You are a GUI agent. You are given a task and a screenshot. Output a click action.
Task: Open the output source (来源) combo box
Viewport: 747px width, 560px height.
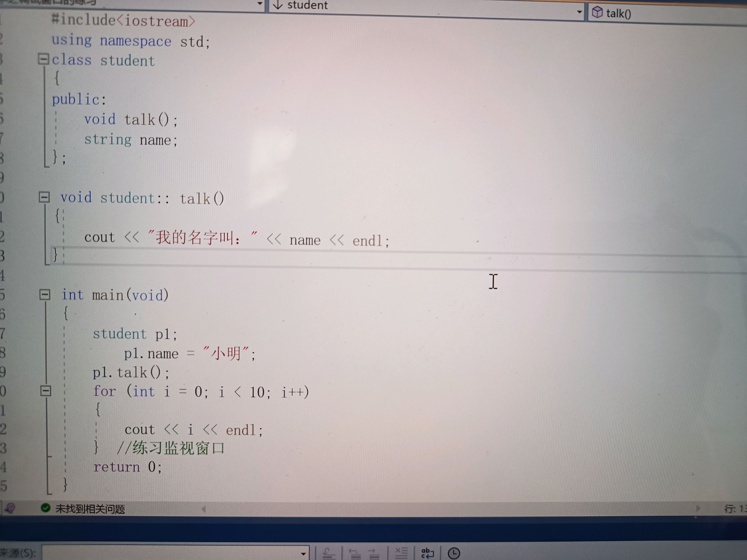click(x=303, y=554)
